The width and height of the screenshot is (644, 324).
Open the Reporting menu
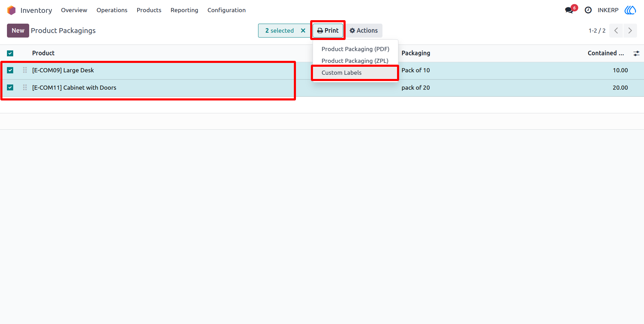click(x=184, y=10)
